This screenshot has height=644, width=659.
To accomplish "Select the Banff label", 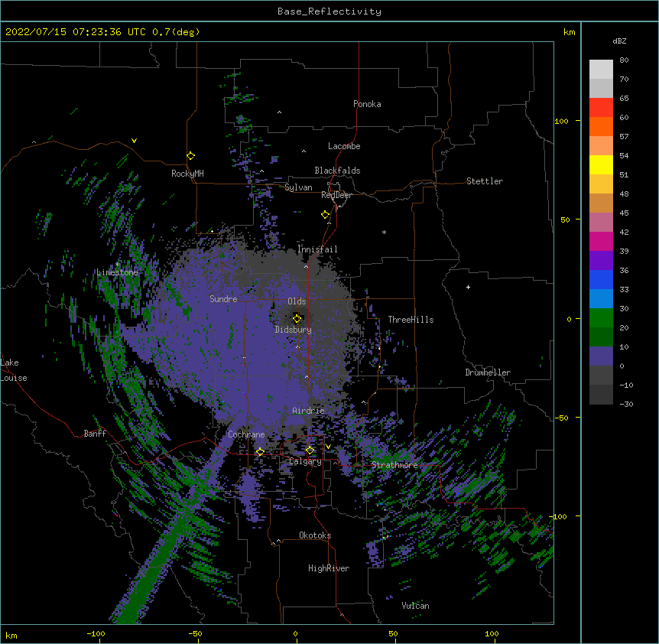I will coord(95,434).
